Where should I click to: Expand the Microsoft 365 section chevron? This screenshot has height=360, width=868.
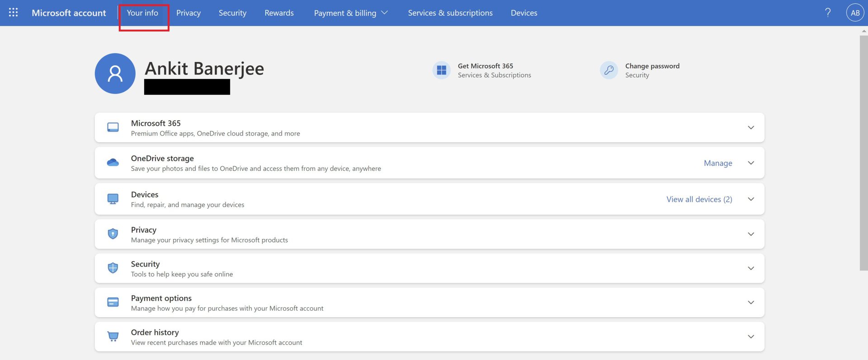(751, 128)
